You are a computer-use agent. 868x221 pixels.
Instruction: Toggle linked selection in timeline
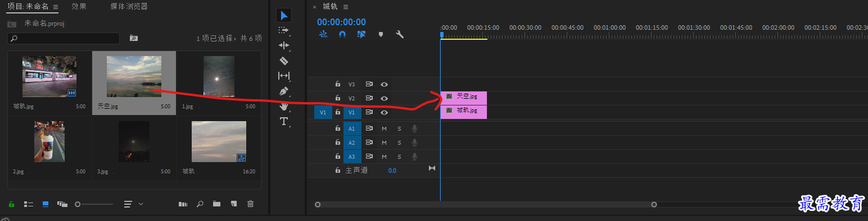point(361,34)
